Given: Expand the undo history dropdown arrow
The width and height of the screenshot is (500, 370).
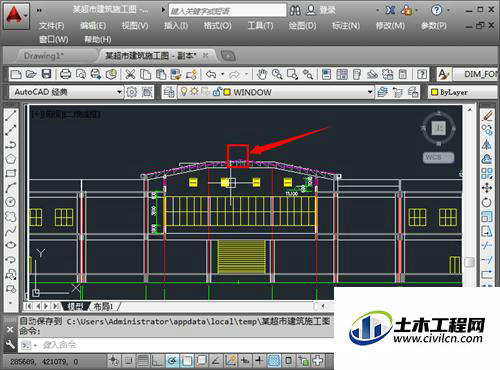Looking at the screenshot, I should tap(223, 74).
